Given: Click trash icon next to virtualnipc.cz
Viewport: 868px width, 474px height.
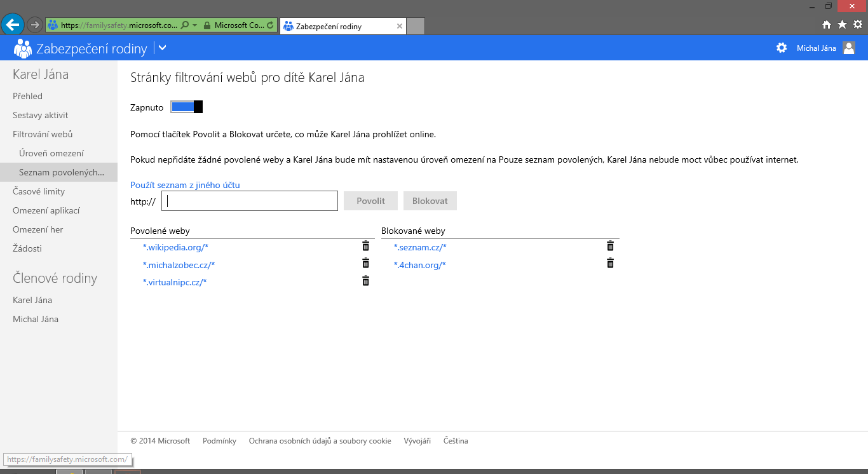Looking at the screenshot, I should tap(365, 281).
